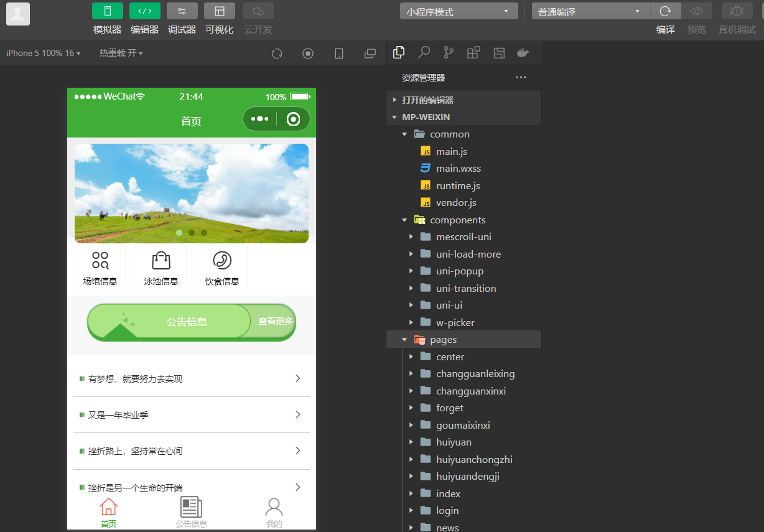
Task: Expand the uni-transition folder
Action: tap(464, 288)
